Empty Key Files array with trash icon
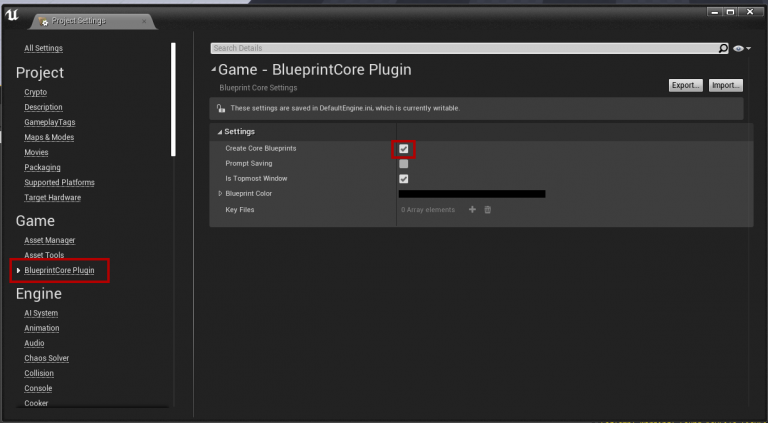Viewport: 768px width, 423px height. [488, 210]
